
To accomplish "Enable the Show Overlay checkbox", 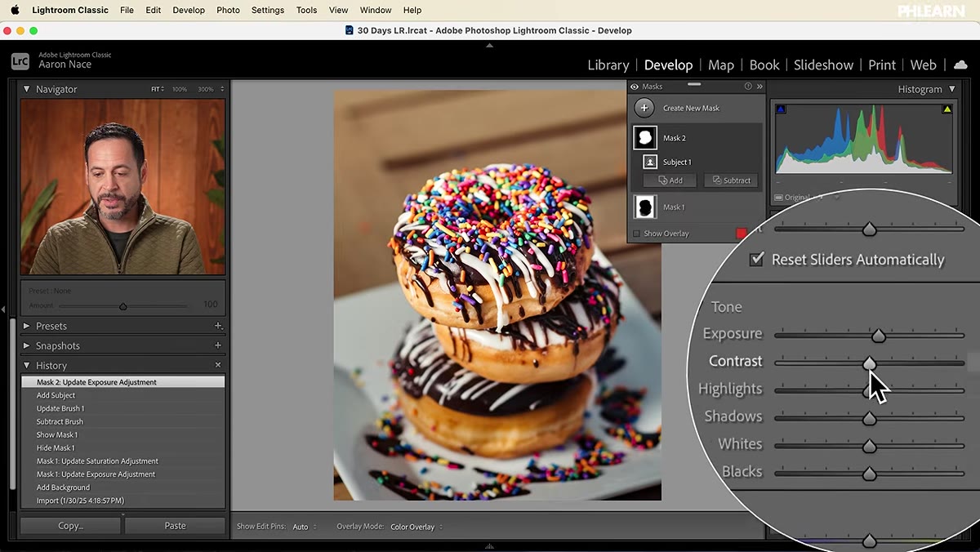I will 637,234.
